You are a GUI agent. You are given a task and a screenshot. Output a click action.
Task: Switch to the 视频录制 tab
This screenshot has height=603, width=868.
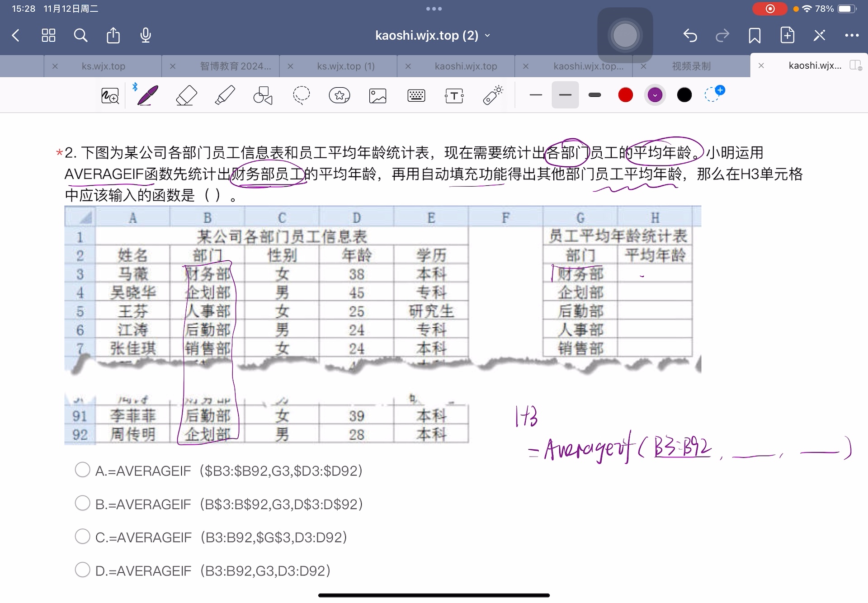691,66
